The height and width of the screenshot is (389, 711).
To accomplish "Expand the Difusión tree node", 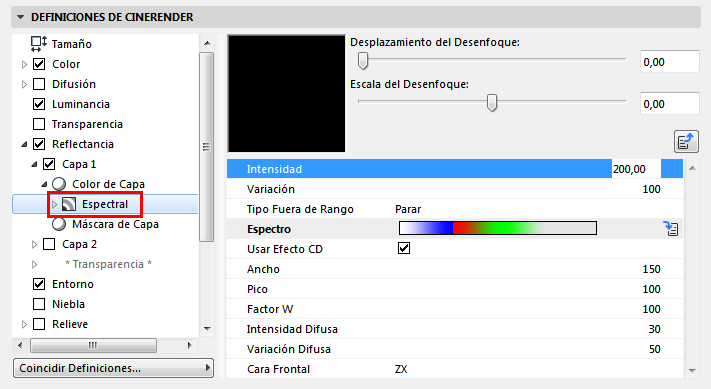I will 24,84.
